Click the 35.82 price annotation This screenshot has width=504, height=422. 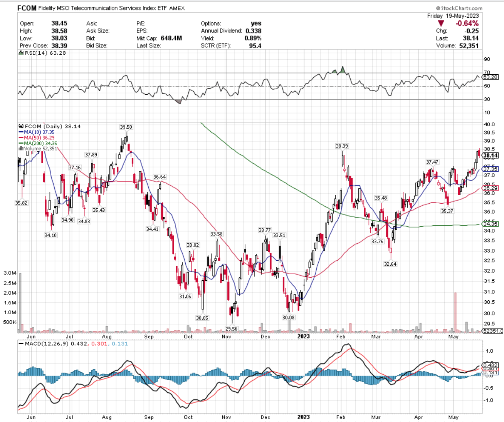[21, 203]
